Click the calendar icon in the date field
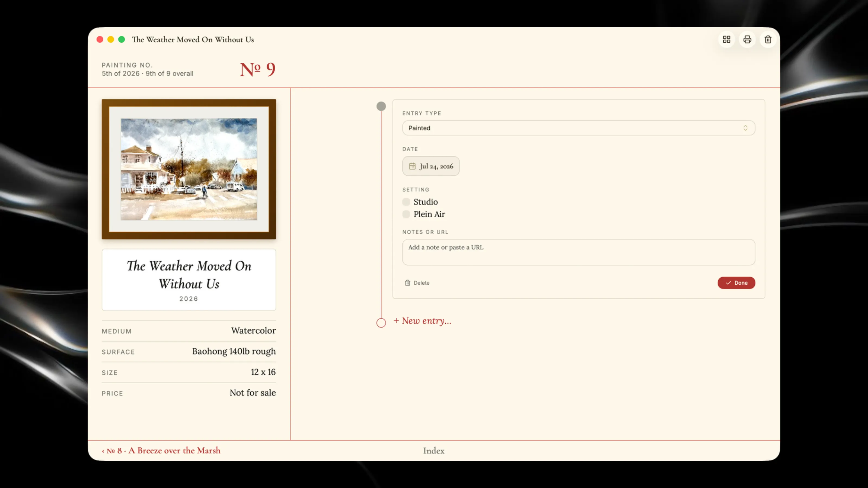Image resolution: width=868 pixels, height=488 pixels. (x=412, y=166)
